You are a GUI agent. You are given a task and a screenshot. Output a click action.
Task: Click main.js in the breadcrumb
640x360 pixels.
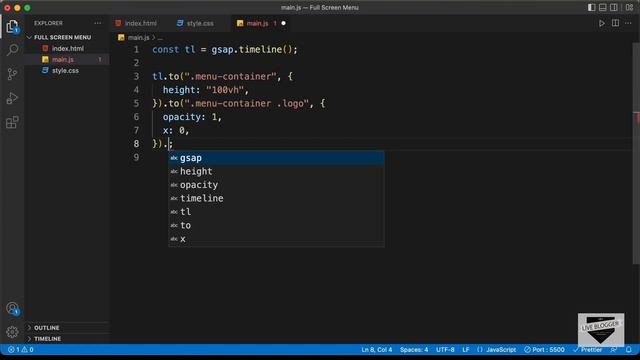138,38
